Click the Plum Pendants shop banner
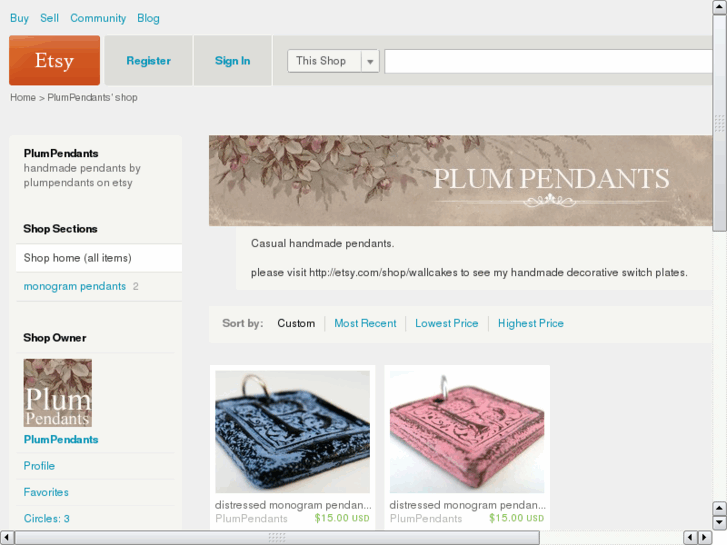 pyautogui.click(x=460, y=180)
